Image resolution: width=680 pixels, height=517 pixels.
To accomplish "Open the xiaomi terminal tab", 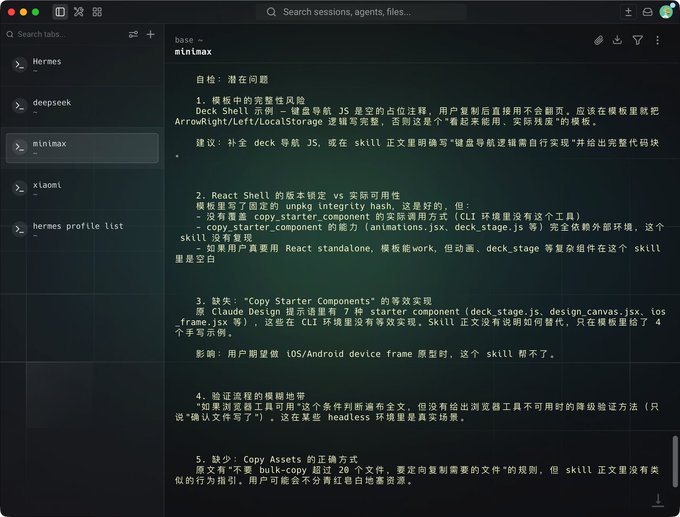I will tap(82, 189).
